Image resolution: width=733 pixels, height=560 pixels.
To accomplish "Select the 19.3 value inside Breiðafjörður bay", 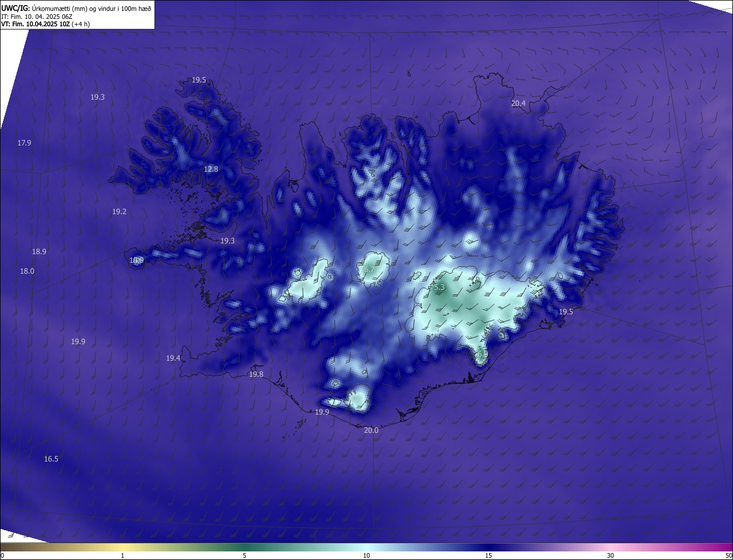I will (x=227, y=241).
